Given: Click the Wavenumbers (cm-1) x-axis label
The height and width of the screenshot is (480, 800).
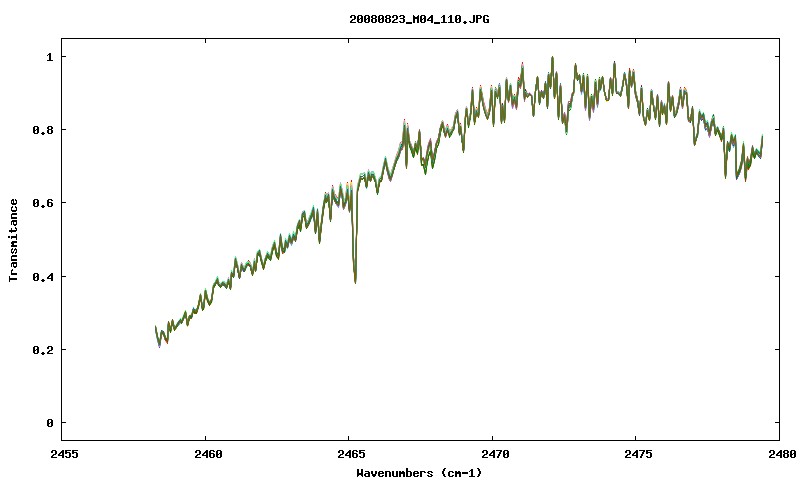Looking at the screenshot, I should click(419, 473).
